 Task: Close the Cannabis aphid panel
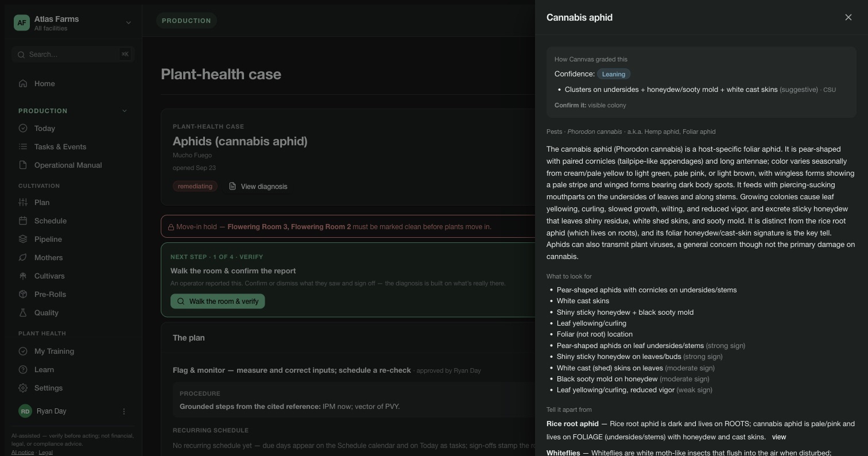[x=848, y=17]
